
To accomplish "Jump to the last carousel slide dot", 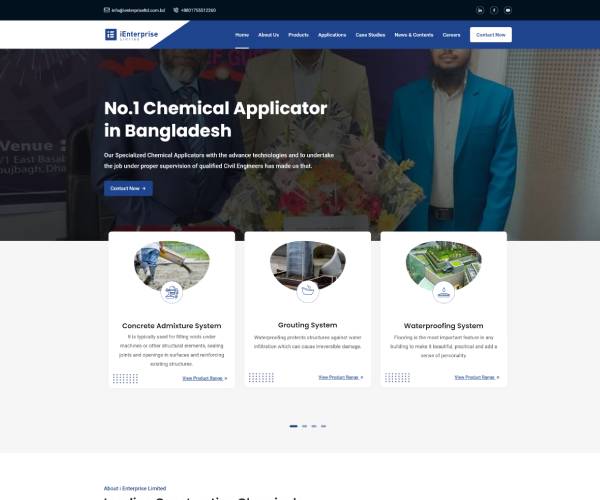I will coord(324,426).
